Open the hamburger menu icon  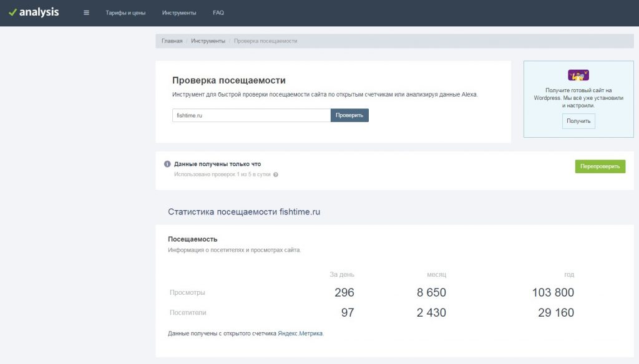click(86, 12)
